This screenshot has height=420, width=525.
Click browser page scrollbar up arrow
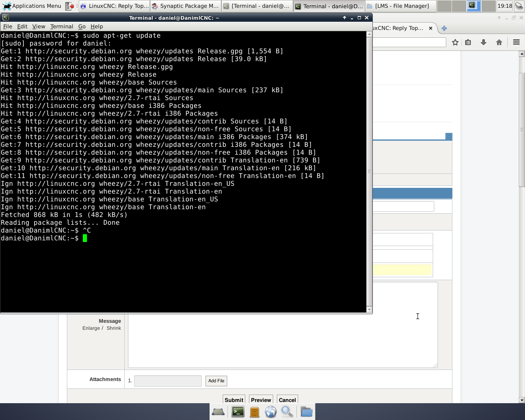[x=522, y=54]
